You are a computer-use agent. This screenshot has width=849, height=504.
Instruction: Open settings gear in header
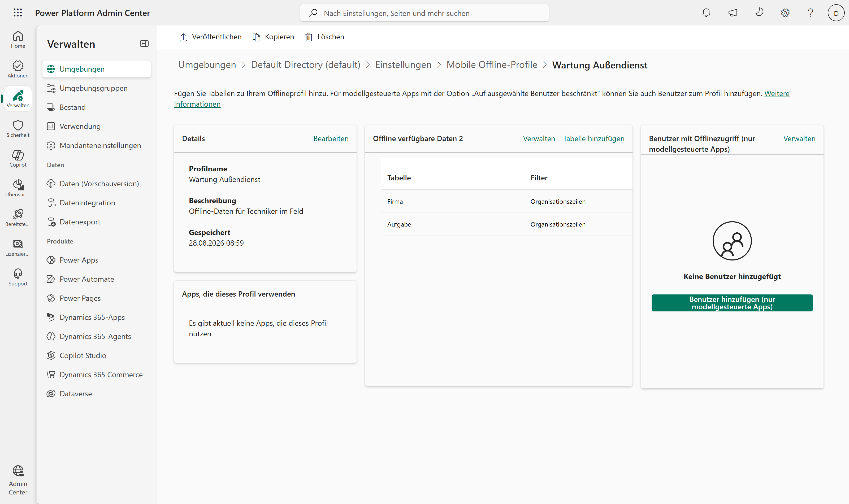tap(785, 13)
